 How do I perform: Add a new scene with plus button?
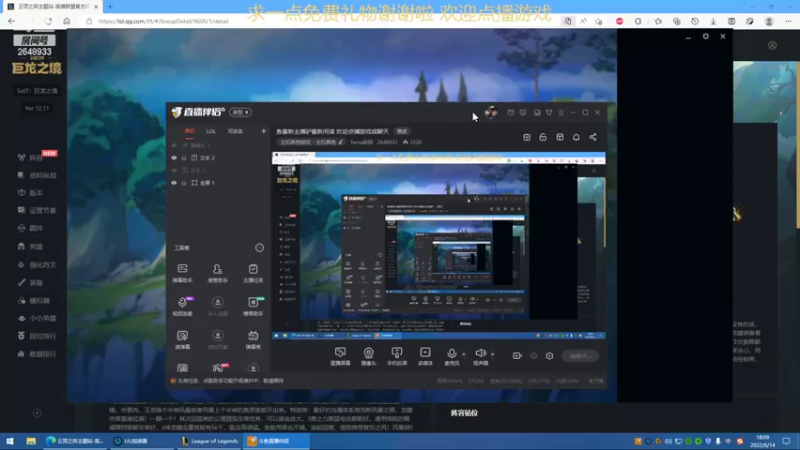[263, 131]
